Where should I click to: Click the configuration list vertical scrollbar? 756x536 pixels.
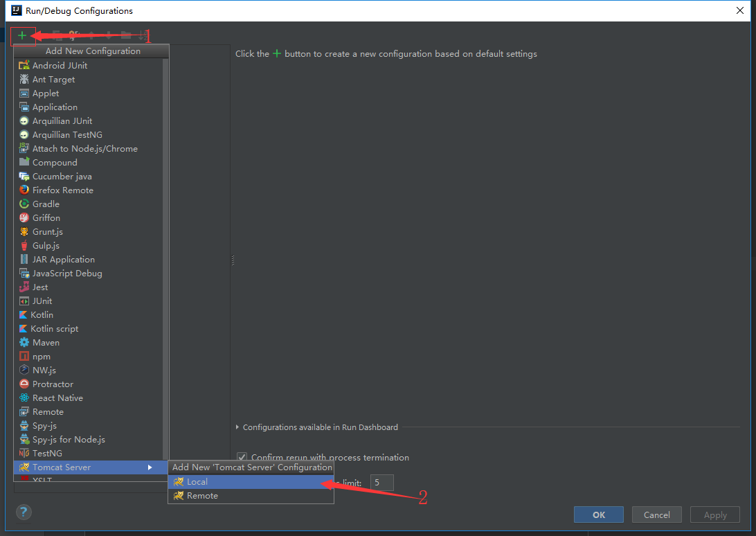[x=166, y=258]
